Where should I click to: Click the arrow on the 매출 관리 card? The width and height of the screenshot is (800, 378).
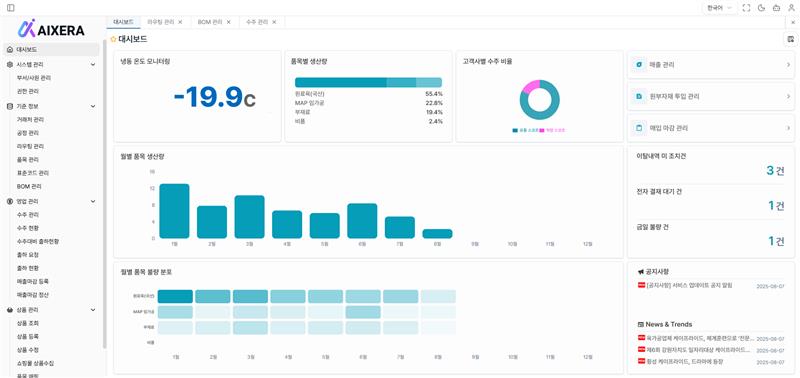pos(788,65)
